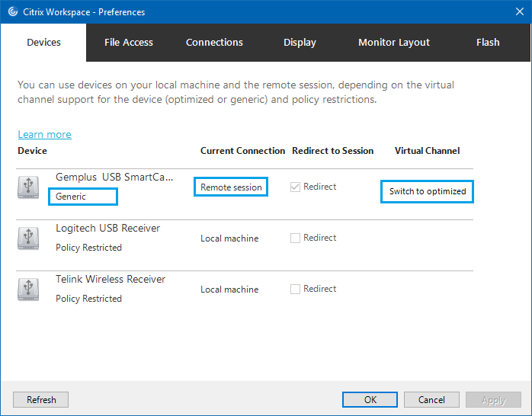Open the Connections tab
Screen dimensions: 532x416
click(214, 43)
